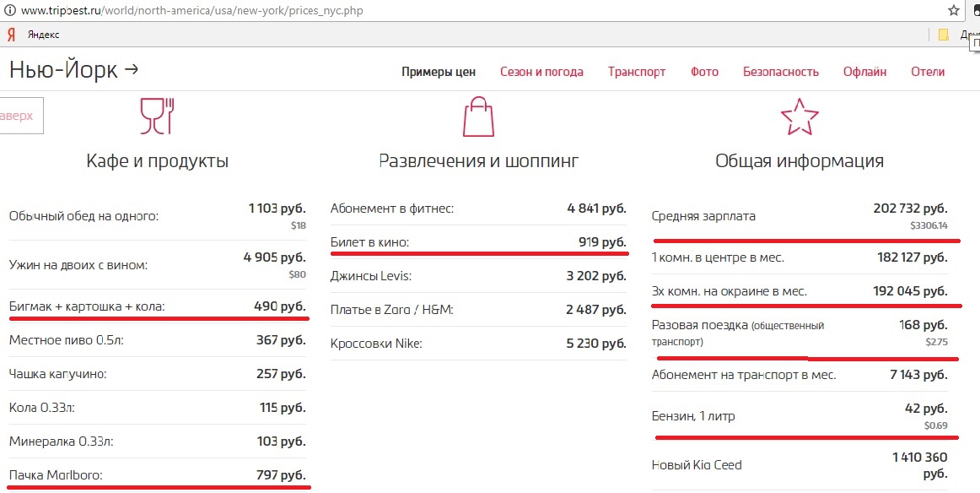Click the star icon above Общая информация

(800, 116)
